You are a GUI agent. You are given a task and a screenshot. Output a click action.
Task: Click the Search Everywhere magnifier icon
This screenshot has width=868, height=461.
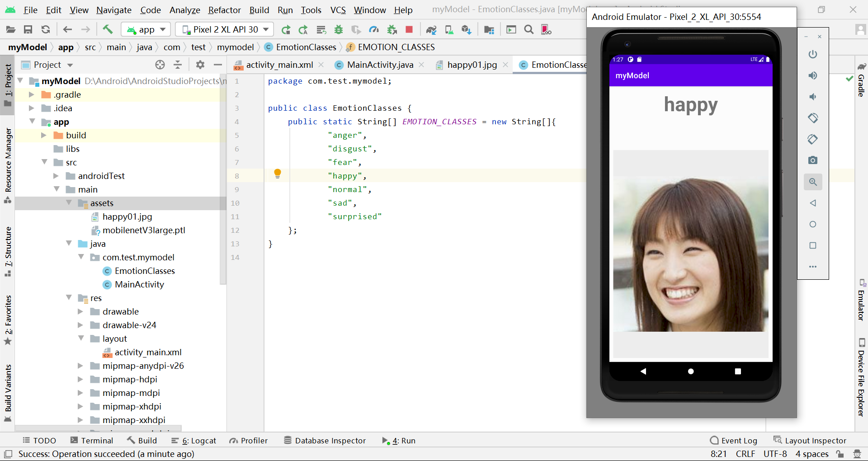click(528, 30)
